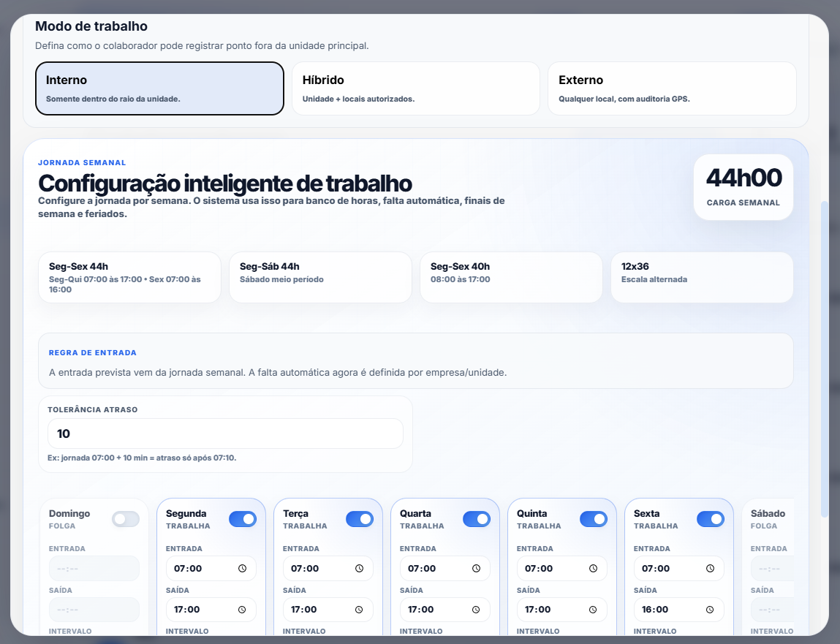Enable the Domingo work day toggle
The image size is (840, 644).
pyautogui.click(x=126, y=519)
